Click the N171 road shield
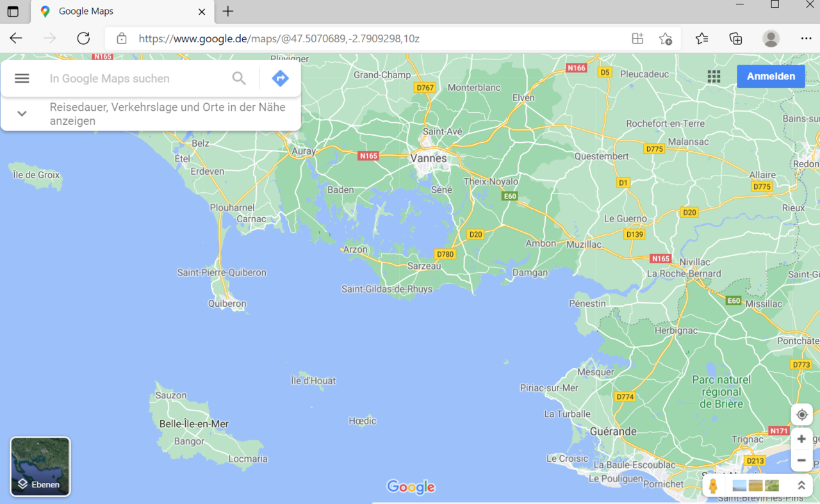 pos(779,431)
